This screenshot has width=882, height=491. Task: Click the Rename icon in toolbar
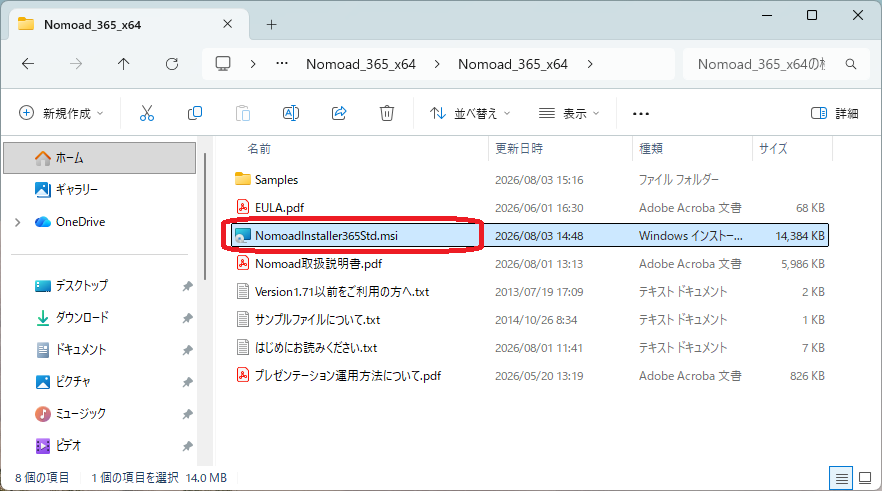[x=291, y=113]
